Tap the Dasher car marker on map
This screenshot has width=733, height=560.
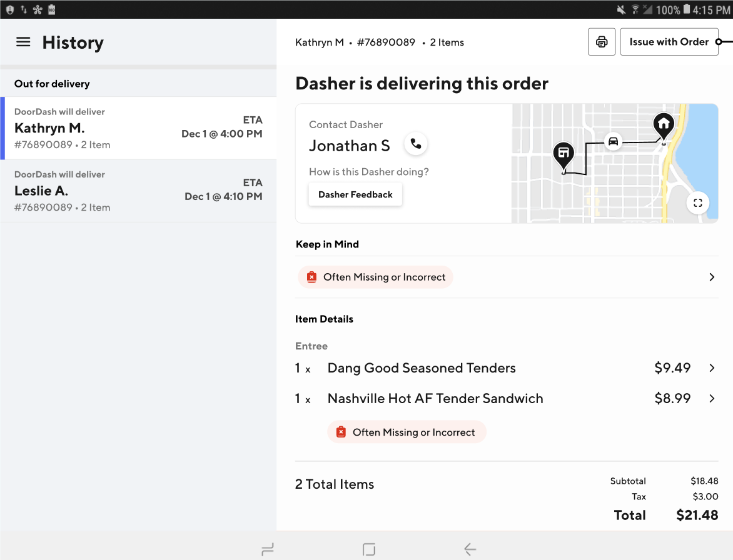coord(613,141)
